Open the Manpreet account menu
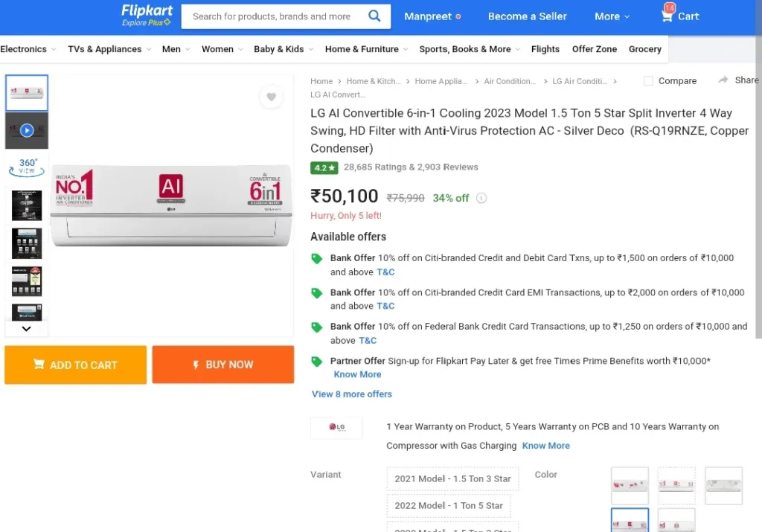 coord(432,16)
